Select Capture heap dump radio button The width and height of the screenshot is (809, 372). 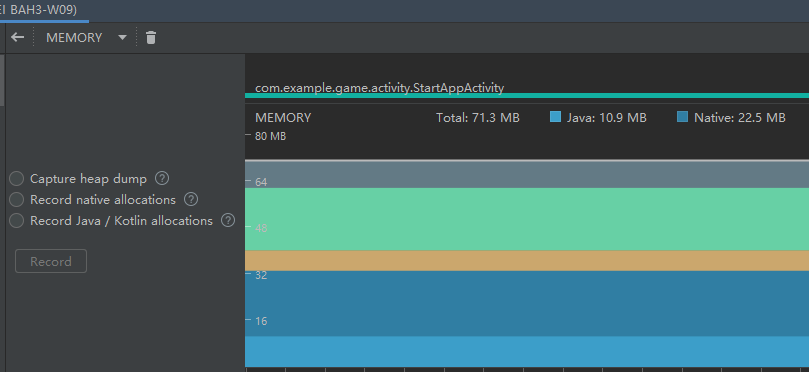[x=17, y=179]
